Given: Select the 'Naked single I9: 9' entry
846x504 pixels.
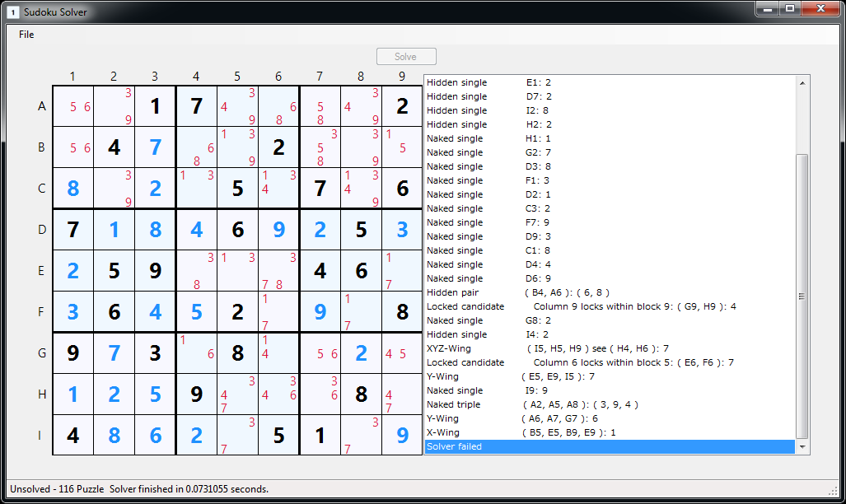Looking at the screenshot, I should tap(610, 390).
